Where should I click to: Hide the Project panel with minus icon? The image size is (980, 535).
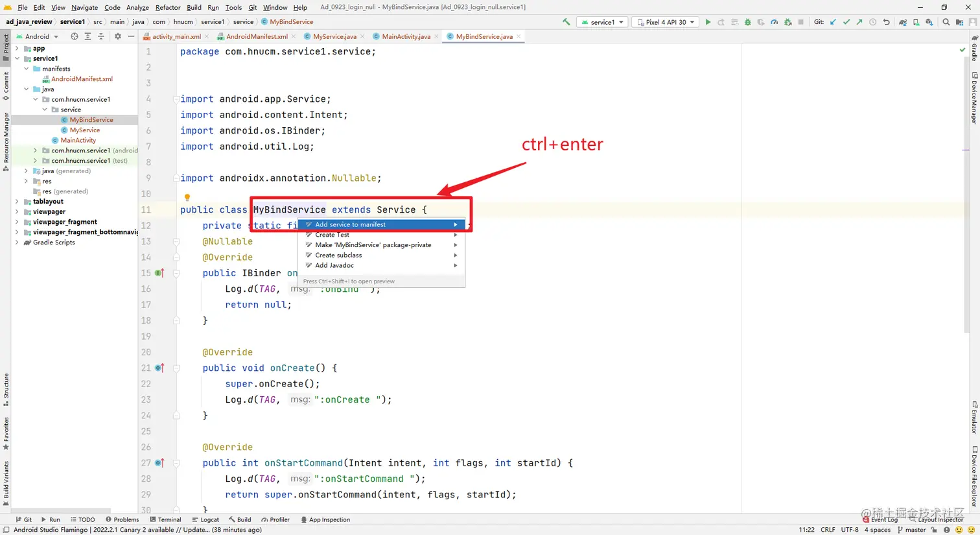[x=131, y=36]
